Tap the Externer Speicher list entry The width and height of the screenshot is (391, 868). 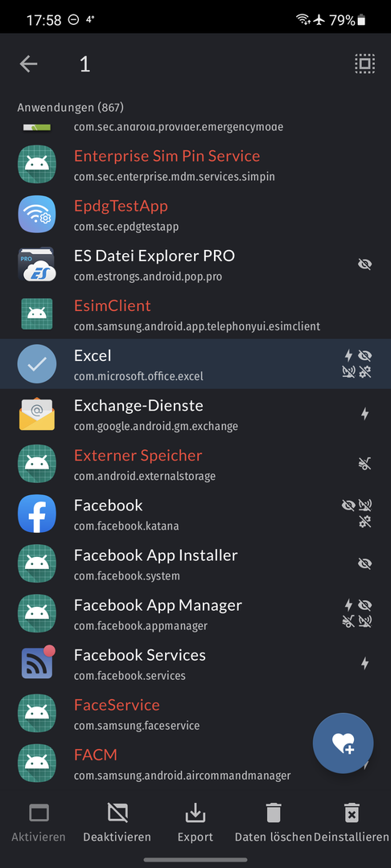click(195, 464)
